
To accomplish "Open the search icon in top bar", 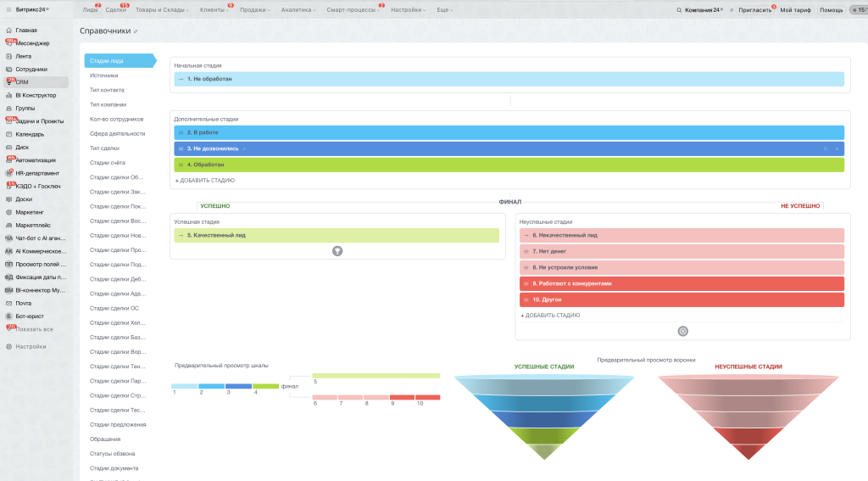I will (679, 10).
